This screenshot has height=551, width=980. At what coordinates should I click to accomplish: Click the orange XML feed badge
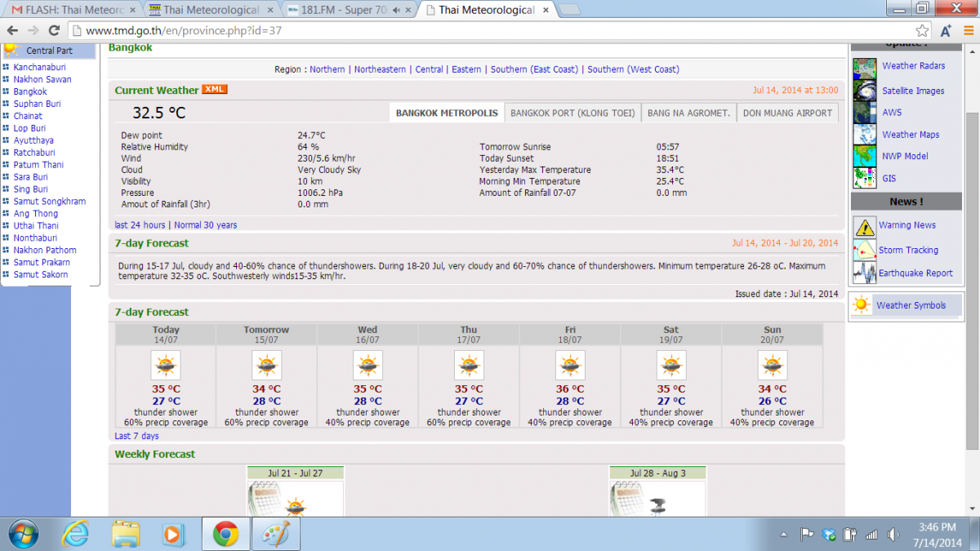(215, 90)
